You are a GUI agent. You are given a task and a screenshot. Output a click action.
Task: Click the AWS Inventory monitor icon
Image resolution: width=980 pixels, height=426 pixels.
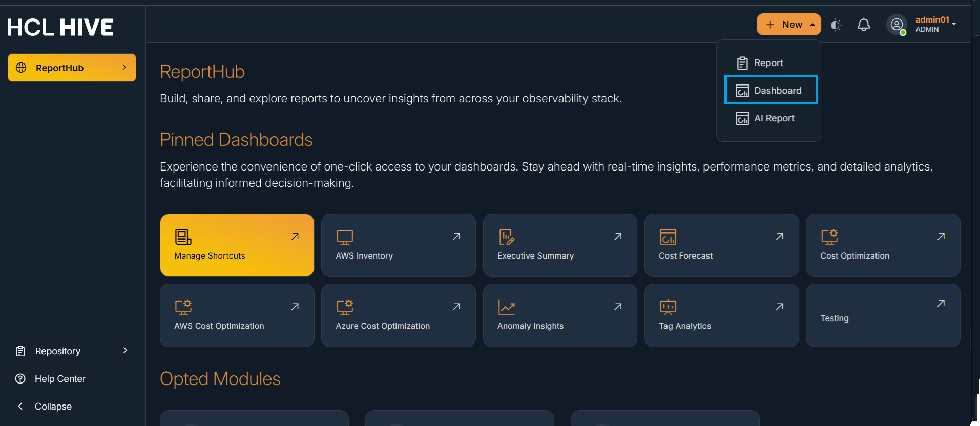click(x=345, y=238)
